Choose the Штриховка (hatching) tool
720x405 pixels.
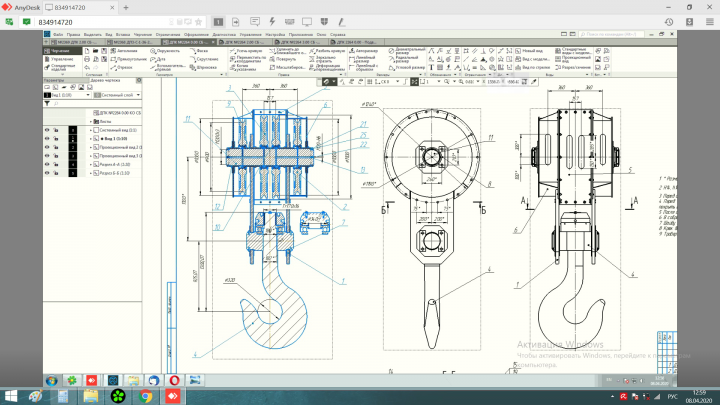click(x=203, y=68)
